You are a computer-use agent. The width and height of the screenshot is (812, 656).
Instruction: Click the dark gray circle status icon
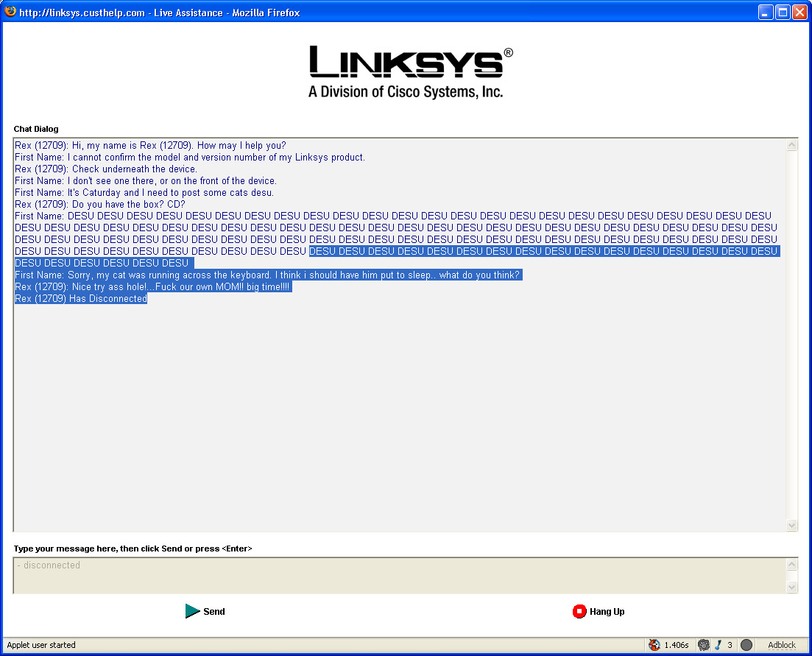(x=746, y=645)
